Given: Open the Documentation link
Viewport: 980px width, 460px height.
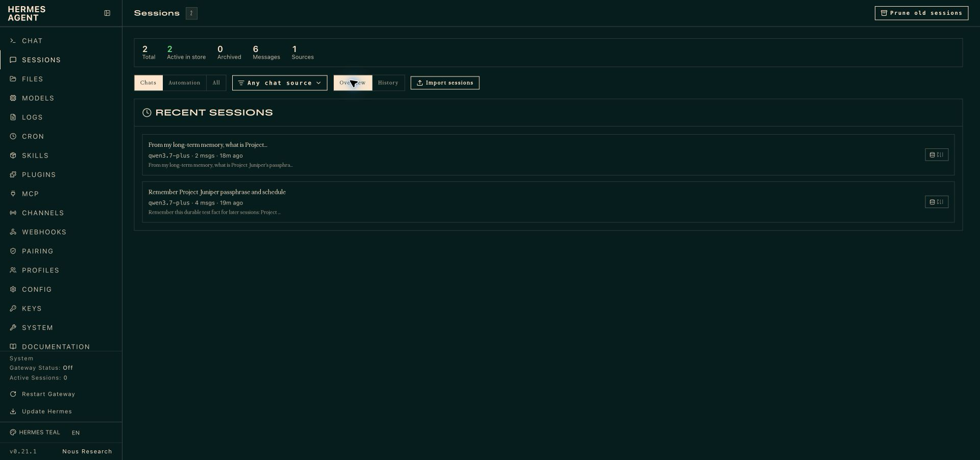Looking at the screenshot, I should point(61,346).
